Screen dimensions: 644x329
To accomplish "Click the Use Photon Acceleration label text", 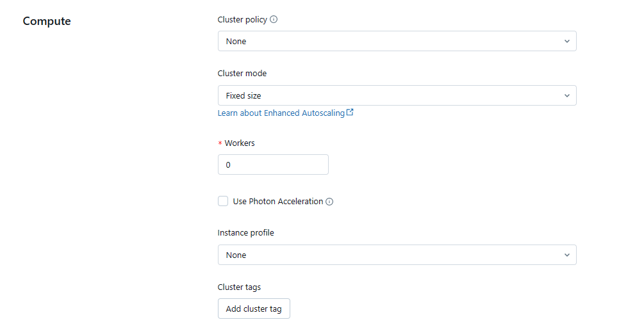I will pyautogui.click(x=278, y=202).
